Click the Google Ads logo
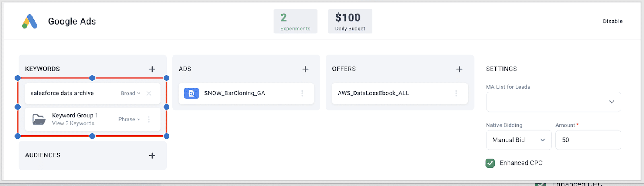This screenshot has width=644, height=186. coord(30,21)
